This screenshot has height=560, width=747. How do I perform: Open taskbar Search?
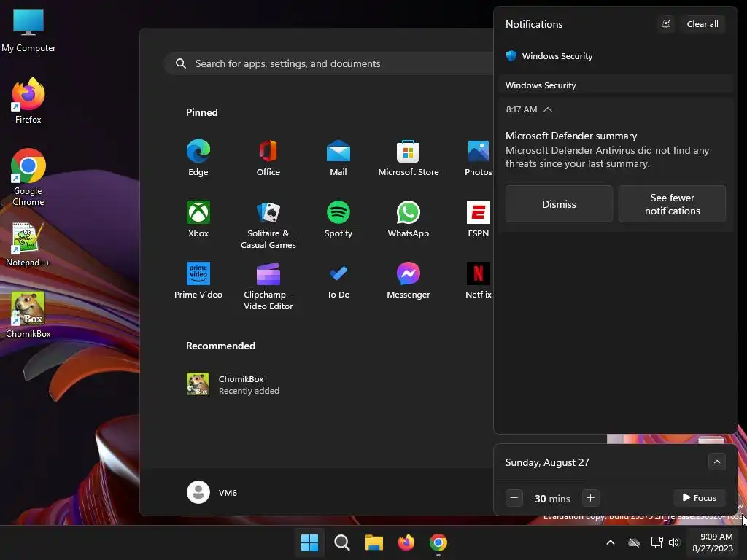pos(341,542)
